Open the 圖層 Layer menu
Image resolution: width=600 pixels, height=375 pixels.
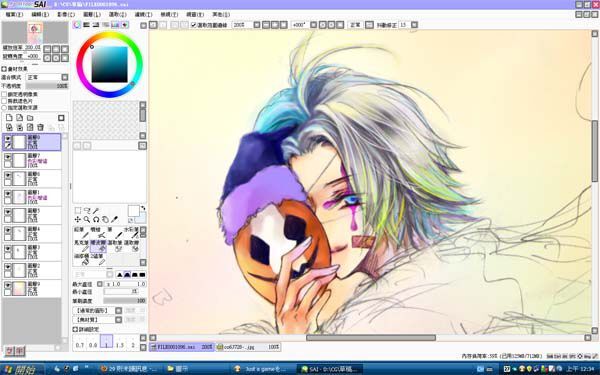[91, 14]
